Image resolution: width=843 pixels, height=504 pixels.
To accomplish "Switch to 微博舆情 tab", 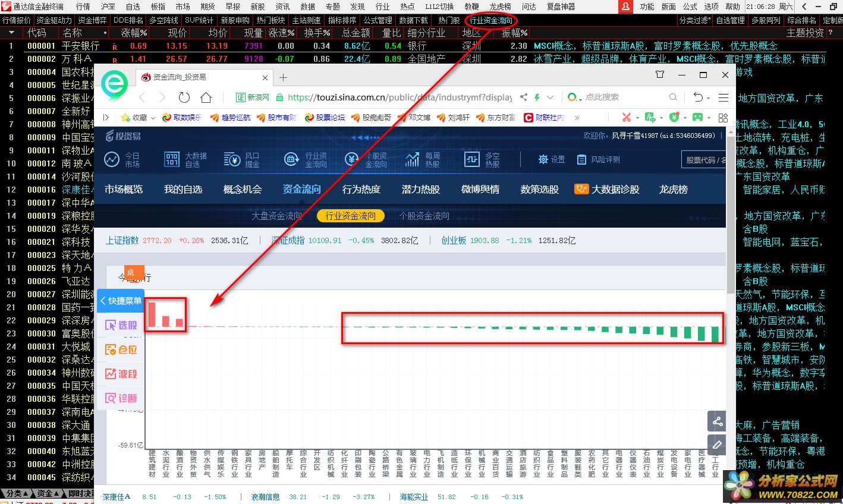I will click(x=480, y=190).
